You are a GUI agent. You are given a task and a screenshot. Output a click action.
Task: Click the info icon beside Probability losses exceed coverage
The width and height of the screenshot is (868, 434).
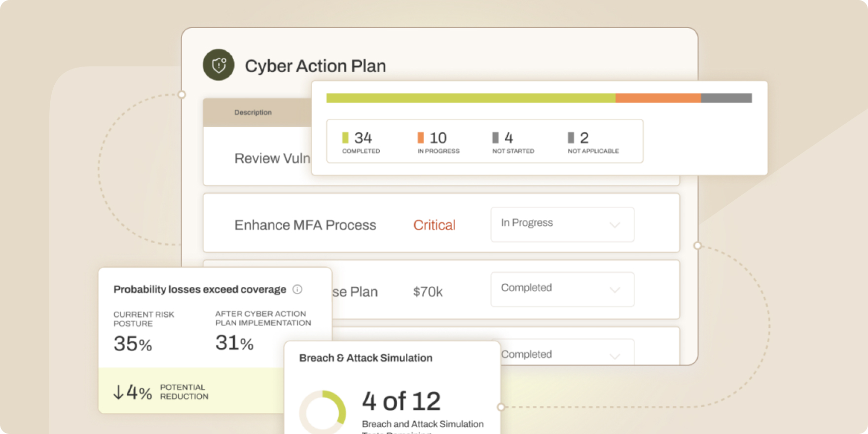pyautogui.click(x=297, y=289)
